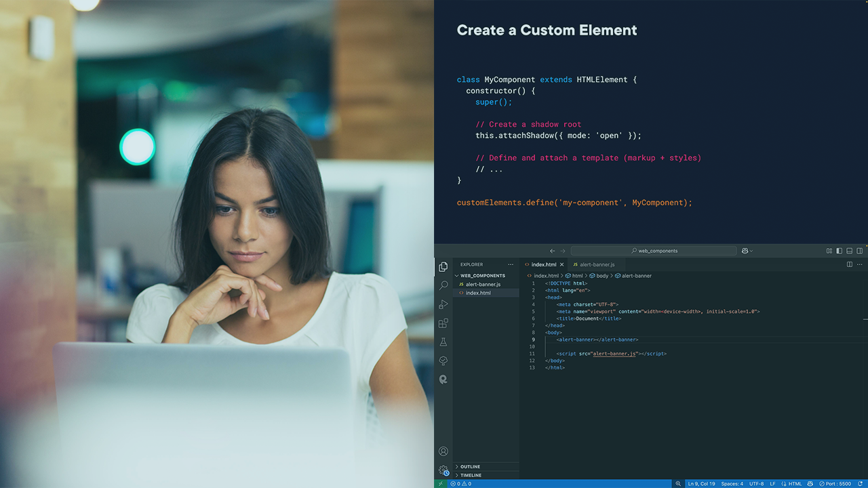Open the Manage settings gear
The width and height of the screenshot is (868, 488).
point(443,470)
